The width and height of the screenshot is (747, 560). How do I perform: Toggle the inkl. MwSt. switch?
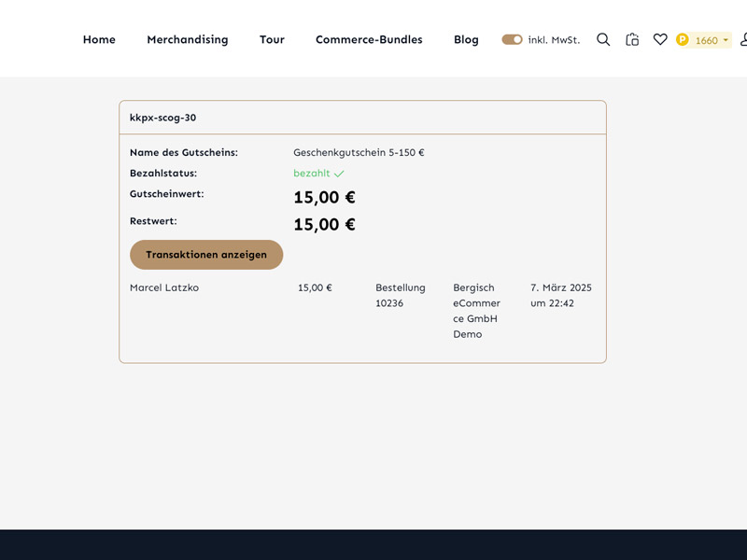512,39
